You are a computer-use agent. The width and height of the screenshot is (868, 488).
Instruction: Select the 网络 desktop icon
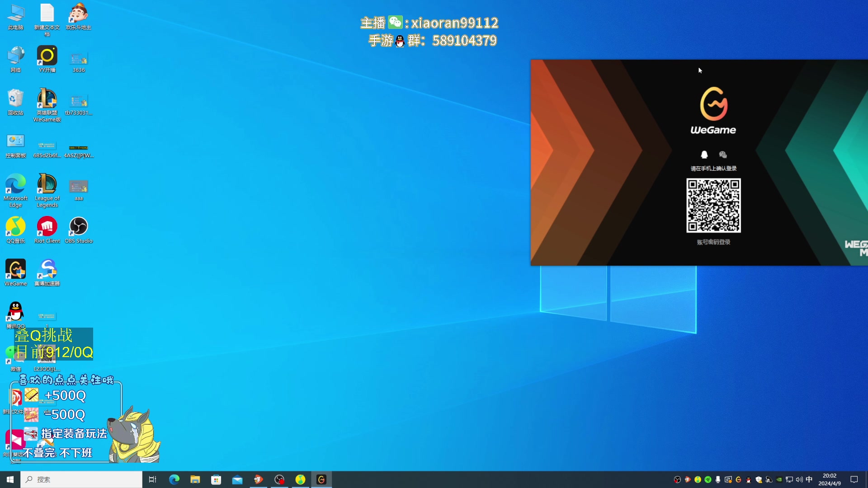[x=15, y=59]
